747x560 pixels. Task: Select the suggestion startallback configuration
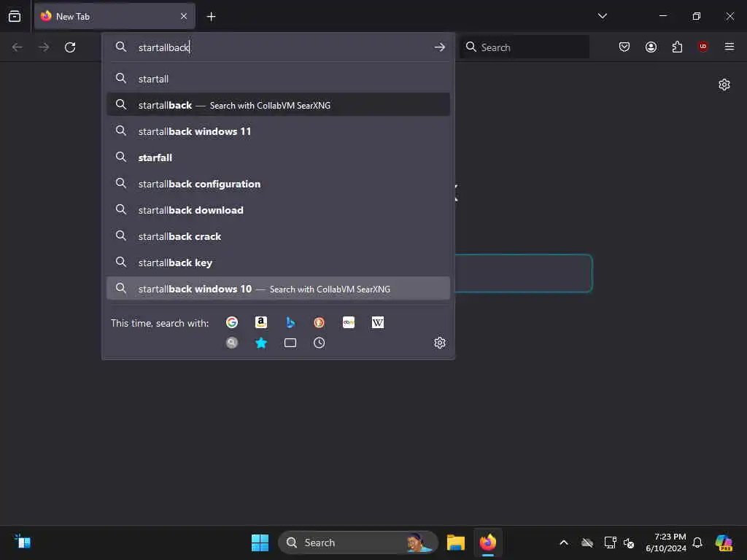(278, 183)
